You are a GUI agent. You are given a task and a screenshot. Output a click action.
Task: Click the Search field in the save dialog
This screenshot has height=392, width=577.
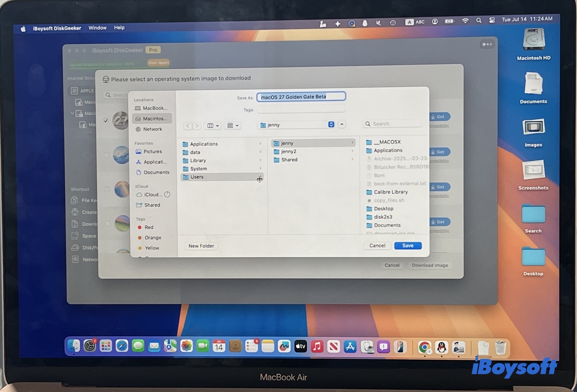coord(392,124)
